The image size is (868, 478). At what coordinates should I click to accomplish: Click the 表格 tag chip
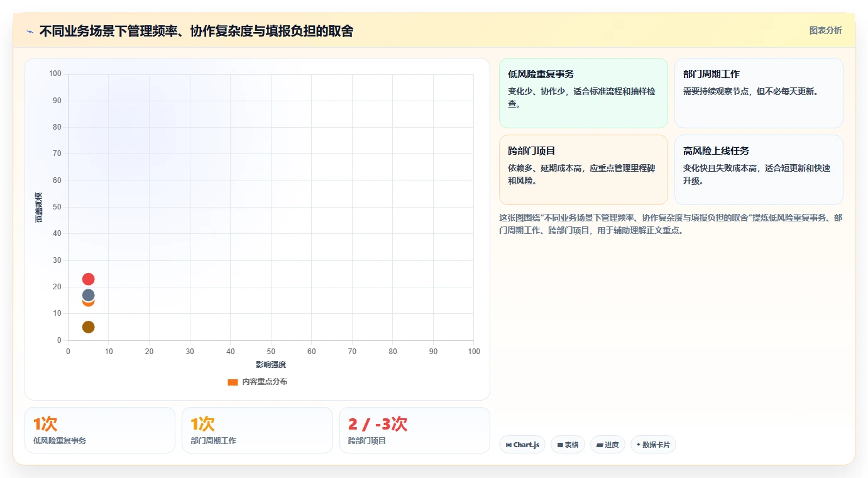click(568, 445)
